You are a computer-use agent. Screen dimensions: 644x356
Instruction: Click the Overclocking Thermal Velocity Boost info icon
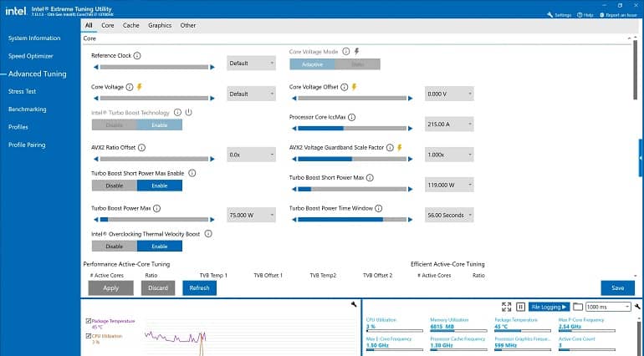click(x=208, y=234)
